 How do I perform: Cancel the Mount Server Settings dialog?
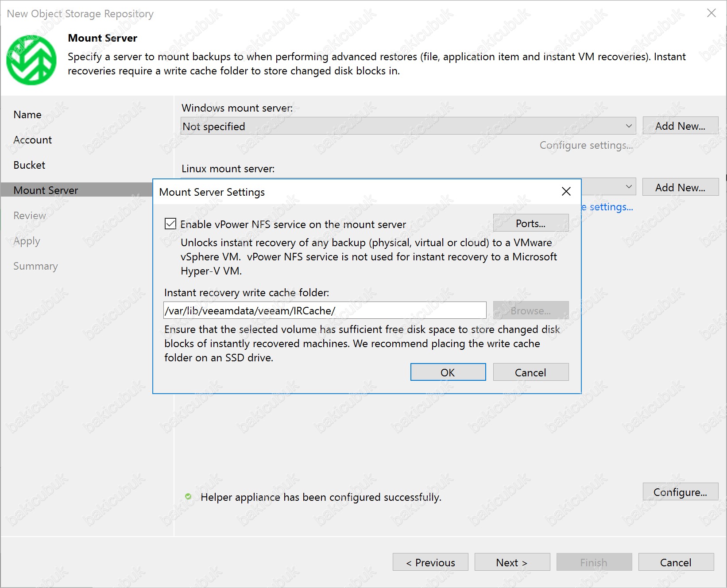click(530, 372)
